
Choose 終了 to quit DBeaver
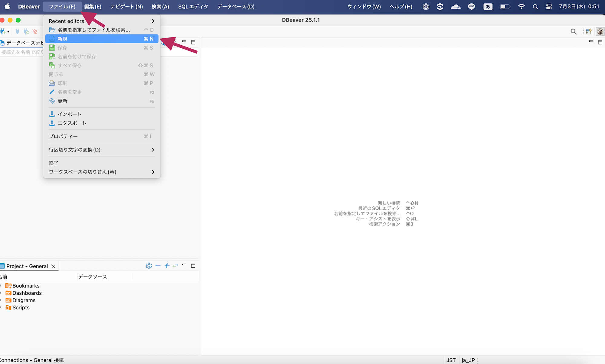(102, 163)
